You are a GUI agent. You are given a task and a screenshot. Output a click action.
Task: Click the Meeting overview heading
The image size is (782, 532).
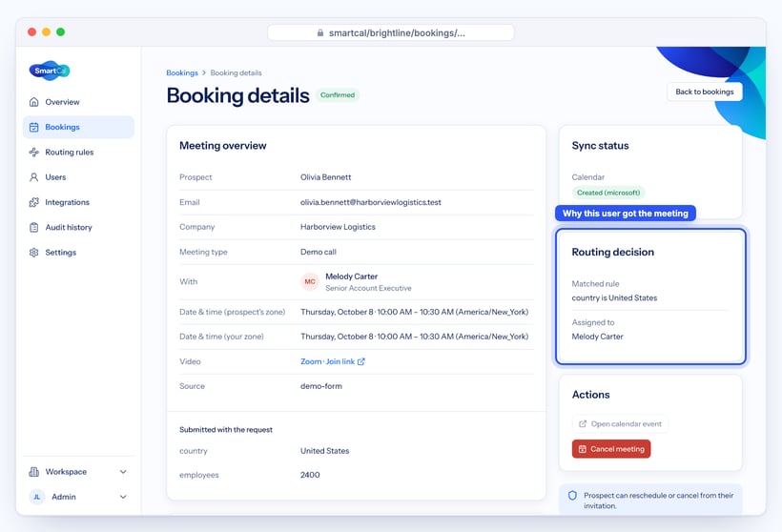223,146
